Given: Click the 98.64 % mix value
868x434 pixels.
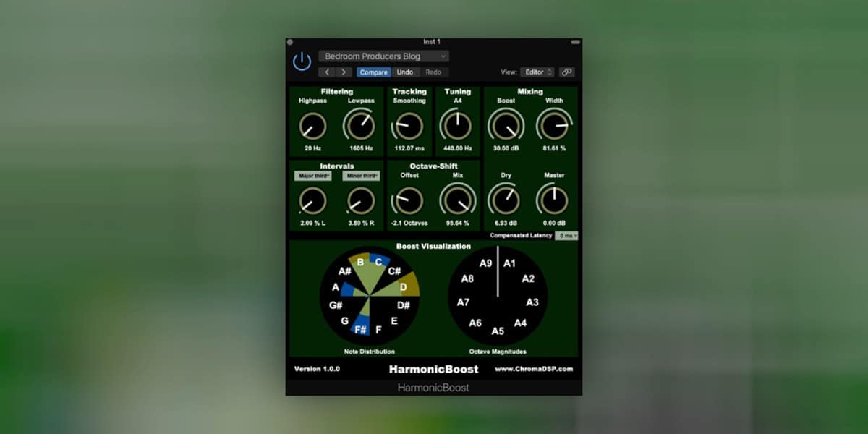Looking at the screenshot, I should [x=457, y=223].
